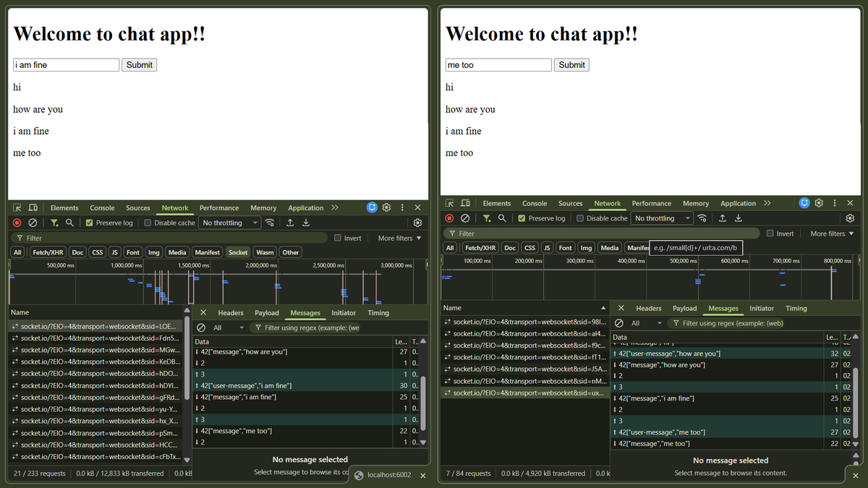The height and width of the screenshot is (488, 868).
Task: Show more DevTools tabs chevron in left window
Action: click(x=335, y=207)
